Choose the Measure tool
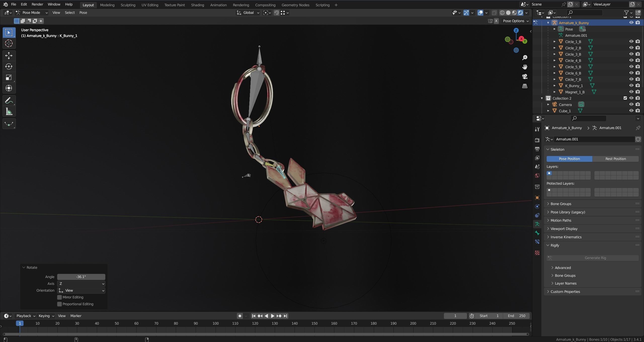Screen dimensions: 644x342 [x=9, y=111]
